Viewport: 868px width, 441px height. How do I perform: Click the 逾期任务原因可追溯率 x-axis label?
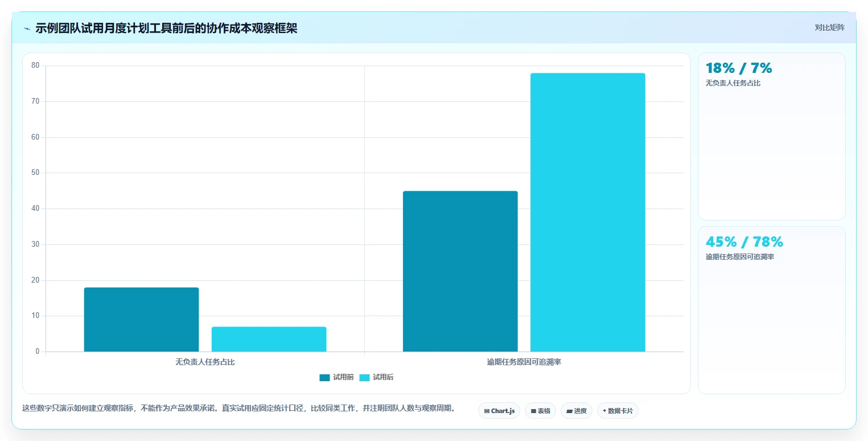[524, 362]
